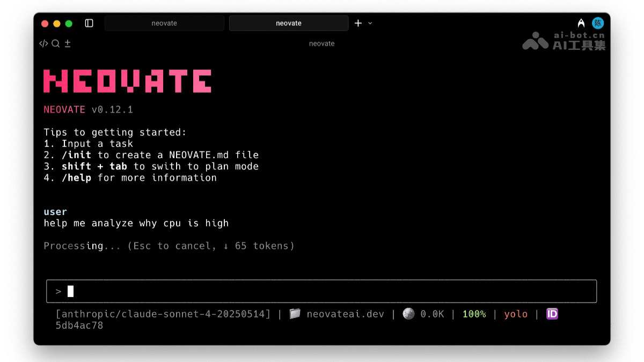
Task: Open the folder icon beside neovateai.dev
Action: [x=296, y=314]
